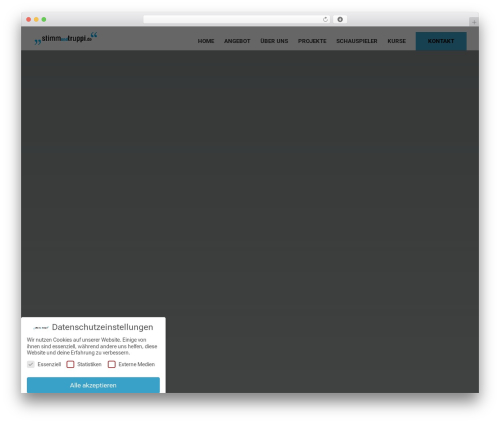The image size is (500, 423).
Task: Click the cookie text starting 'Wir nutzen Cookies'
Action: (92, 346)
